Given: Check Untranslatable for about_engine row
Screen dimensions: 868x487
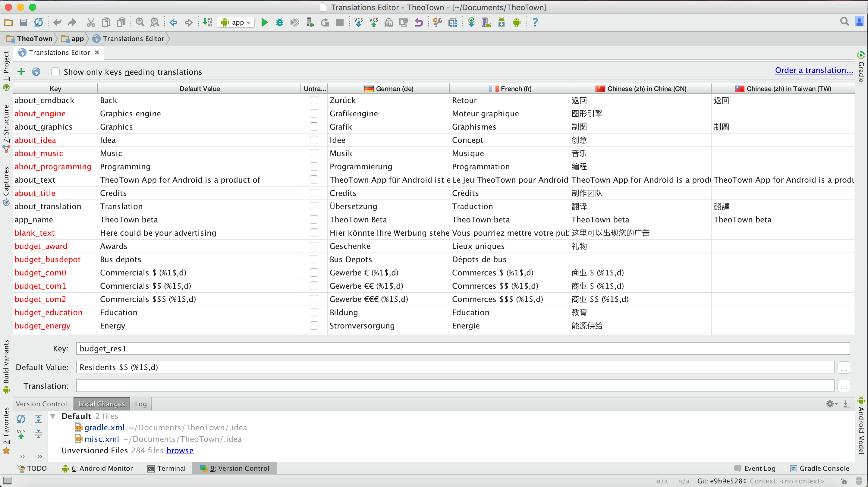Looking at the screenshot, I should (x=314, y=114).
